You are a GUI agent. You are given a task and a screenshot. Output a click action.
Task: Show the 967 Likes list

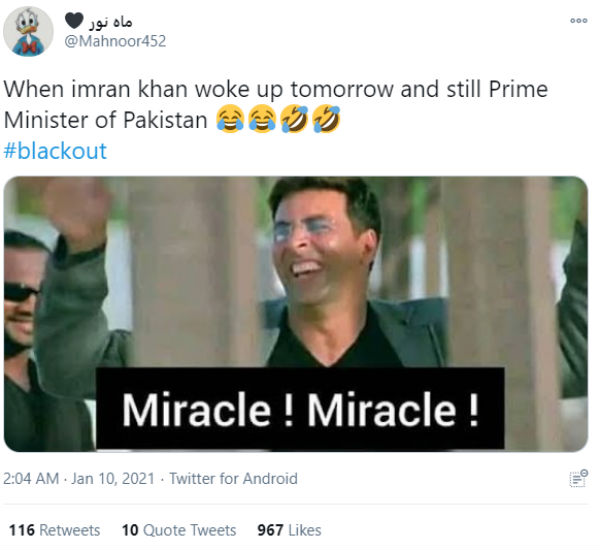[x=289, y=530]
